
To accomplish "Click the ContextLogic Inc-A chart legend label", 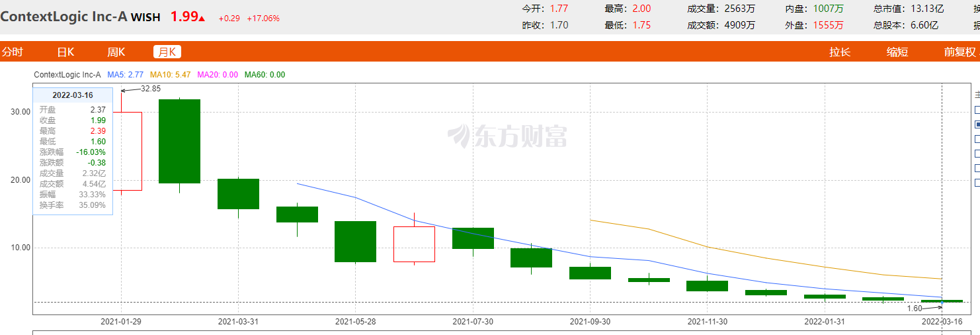I will pos(67,75).
